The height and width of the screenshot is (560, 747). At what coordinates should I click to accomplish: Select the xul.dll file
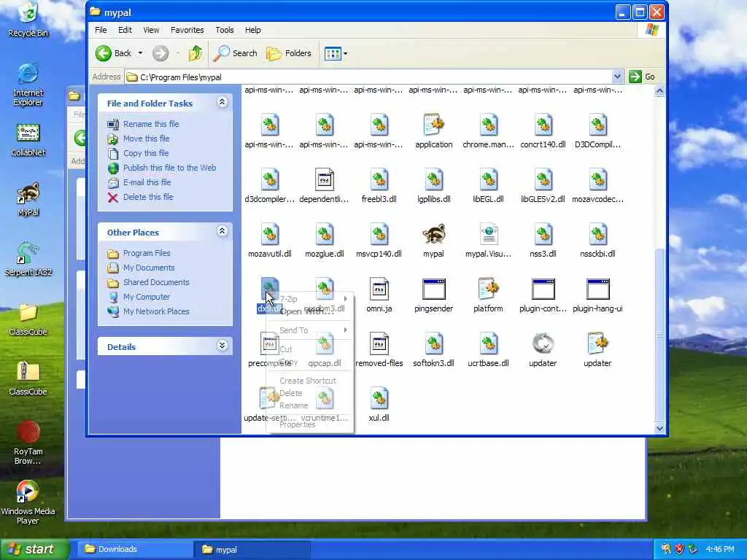click(x=379, y=404)
